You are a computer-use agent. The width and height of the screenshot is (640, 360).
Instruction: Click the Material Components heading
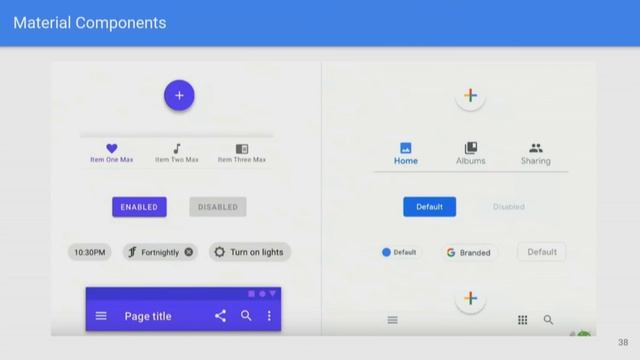click(x=90, y=23)
